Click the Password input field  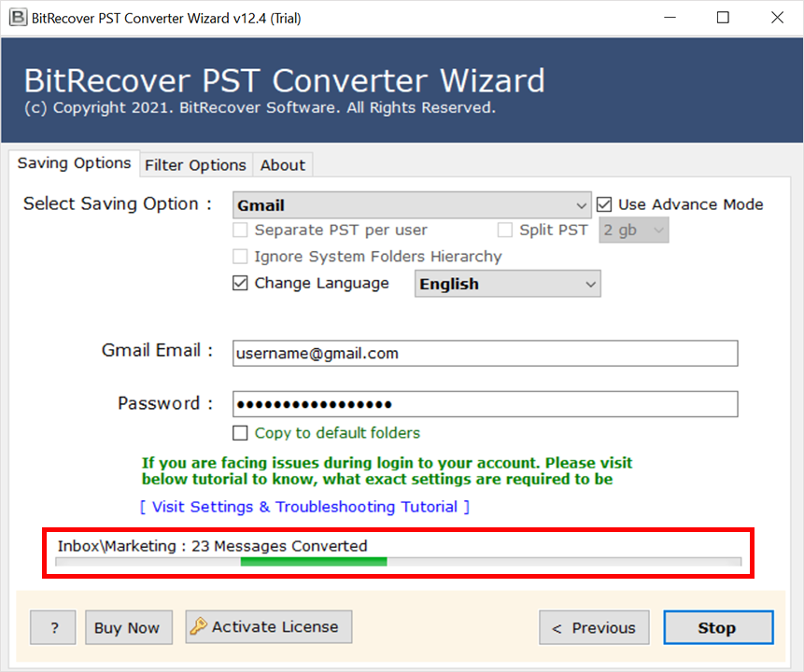tap(485, 404)
